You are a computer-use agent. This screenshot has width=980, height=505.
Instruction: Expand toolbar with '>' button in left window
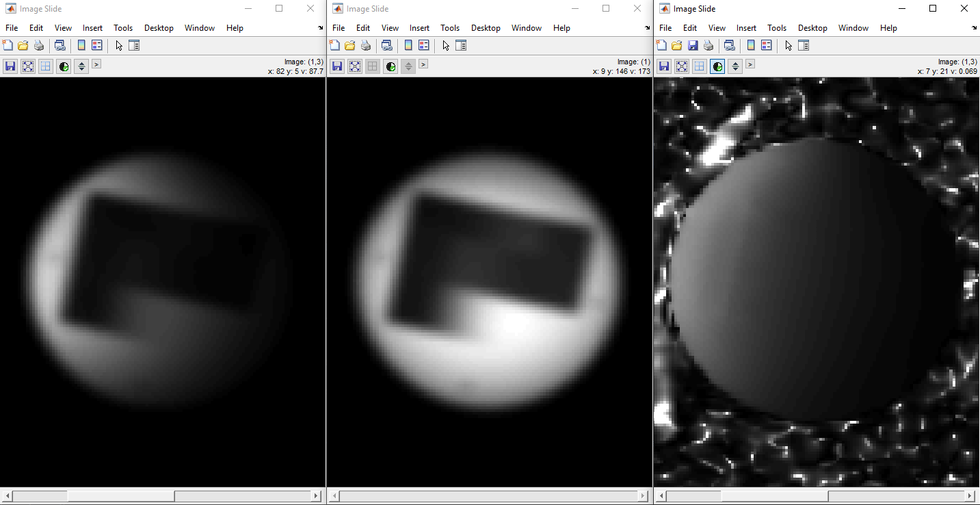tap(96, 64)
